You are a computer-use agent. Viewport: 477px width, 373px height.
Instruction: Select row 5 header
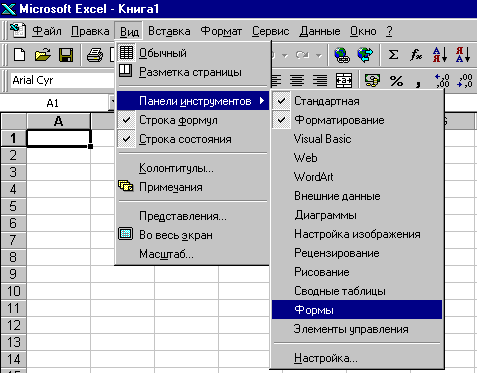pyautogui.click(x=13, y=206)
